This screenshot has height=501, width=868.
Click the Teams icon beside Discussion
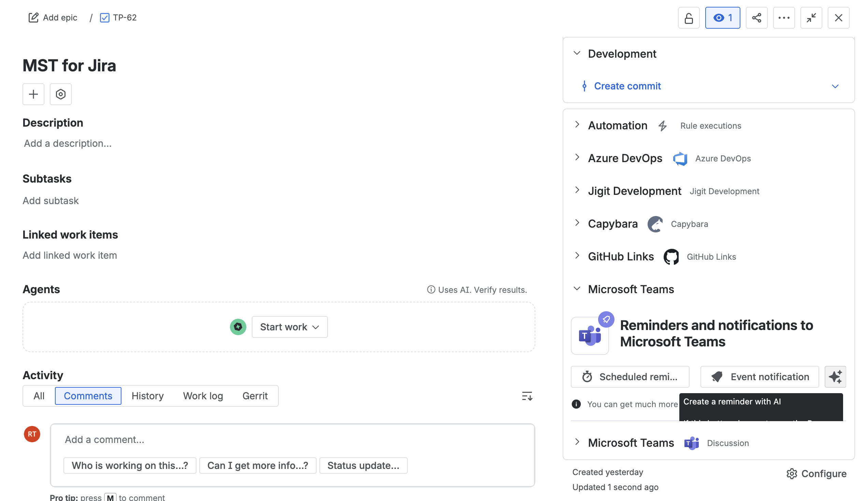691,443
